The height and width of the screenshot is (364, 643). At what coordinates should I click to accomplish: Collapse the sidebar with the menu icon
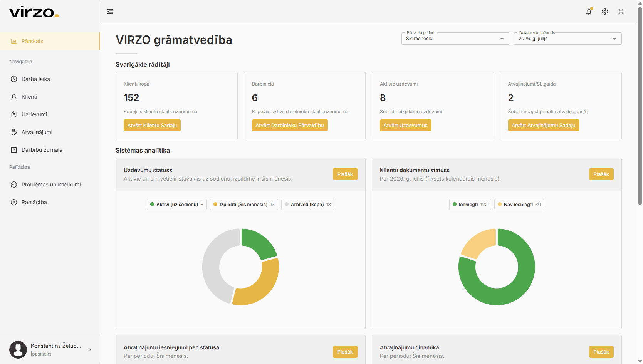pos(110,12)
